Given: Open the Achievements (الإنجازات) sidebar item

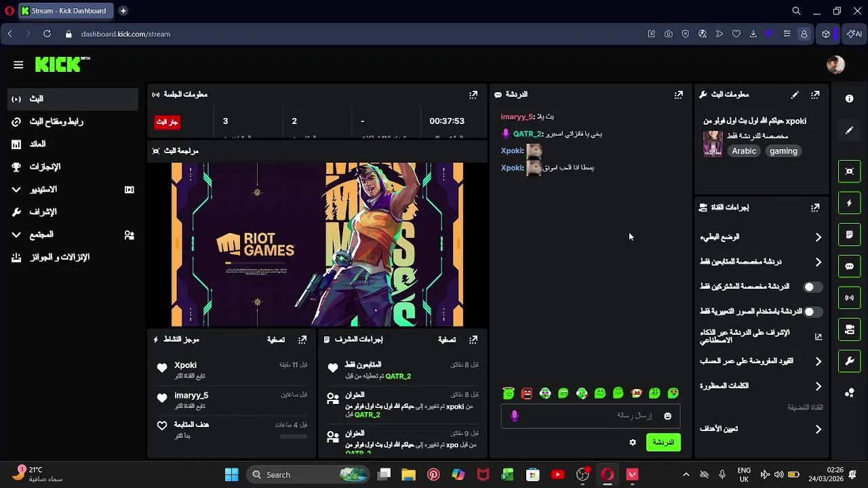Looking at the screenshot, I should (73, 167).
